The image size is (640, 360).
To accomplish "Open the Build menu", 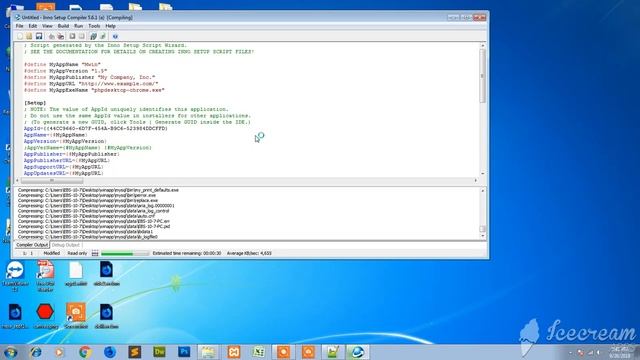I will tap(63, 26).
